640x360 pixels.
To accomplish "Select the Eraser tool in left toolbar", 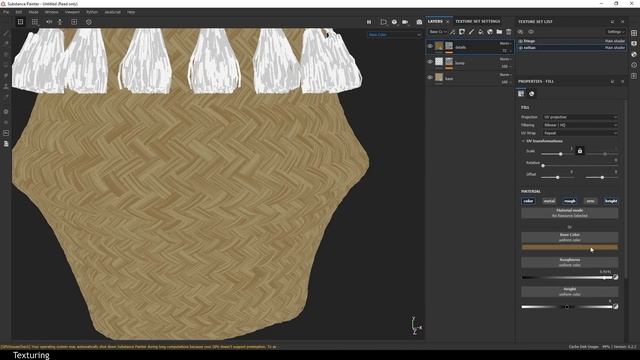I will (6, 44).
